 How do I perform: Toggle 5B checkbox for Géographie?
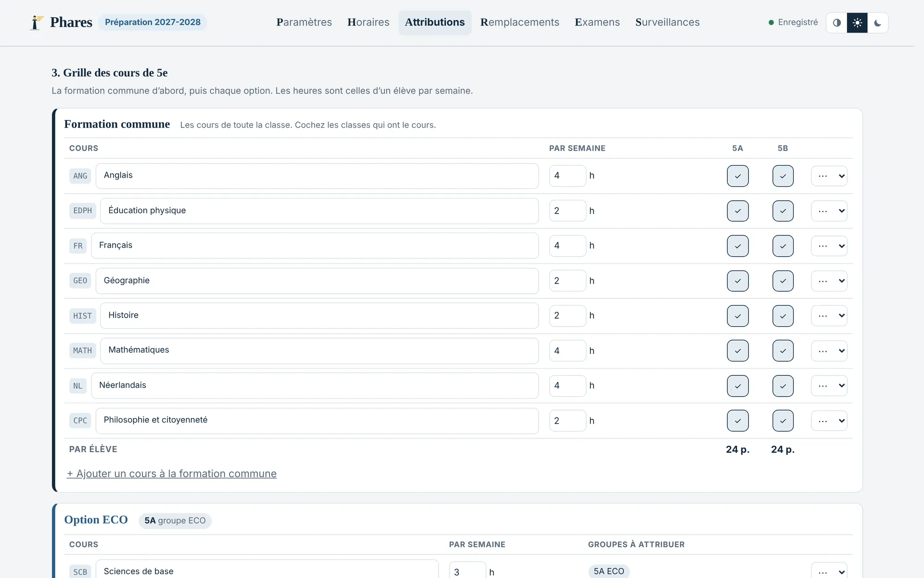point(783,281)
